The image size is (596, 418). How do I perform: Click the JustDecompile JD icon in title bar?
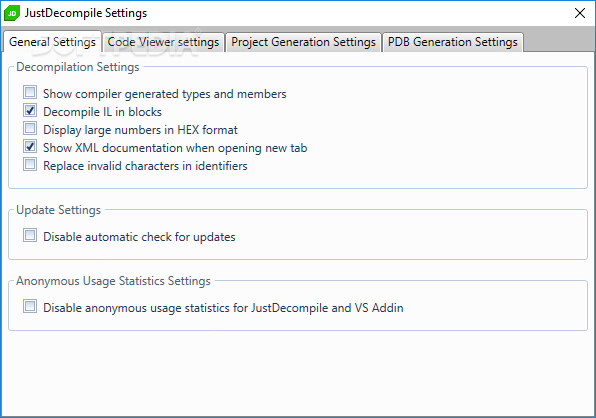click(x=11, y=13)
